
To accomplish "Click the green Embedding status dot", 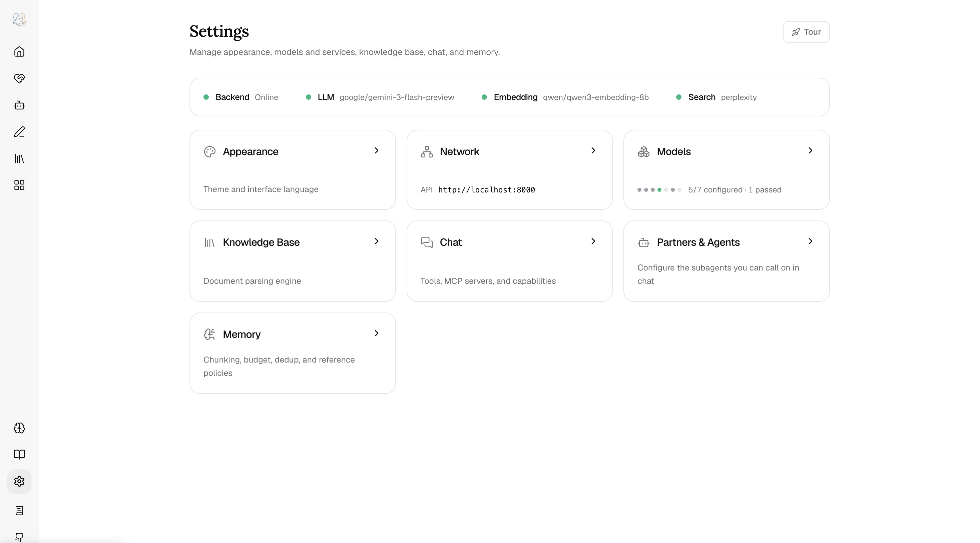I will click(x=484, y=97).
